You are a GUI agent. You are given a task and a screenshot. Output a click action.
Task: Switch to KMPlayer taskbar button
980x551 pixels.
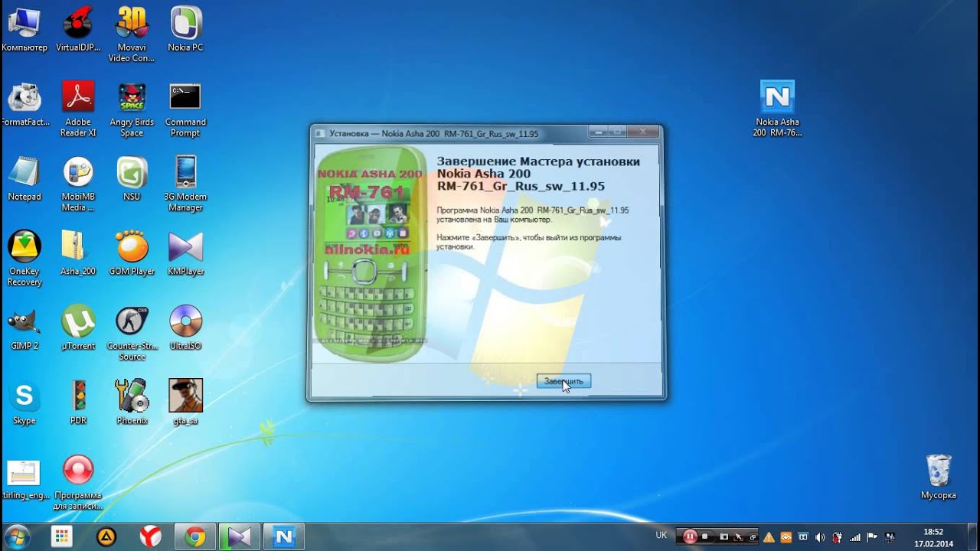tap(240, 537)
